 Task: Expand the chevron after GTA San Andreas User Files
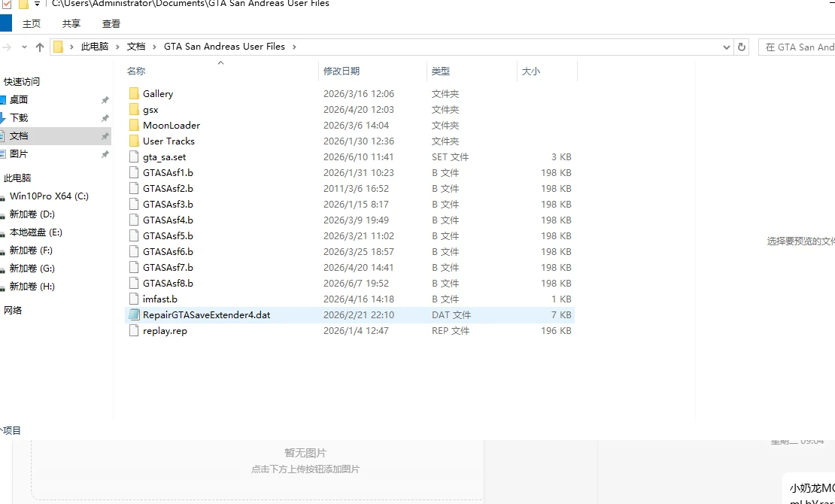tap(294, 47)
